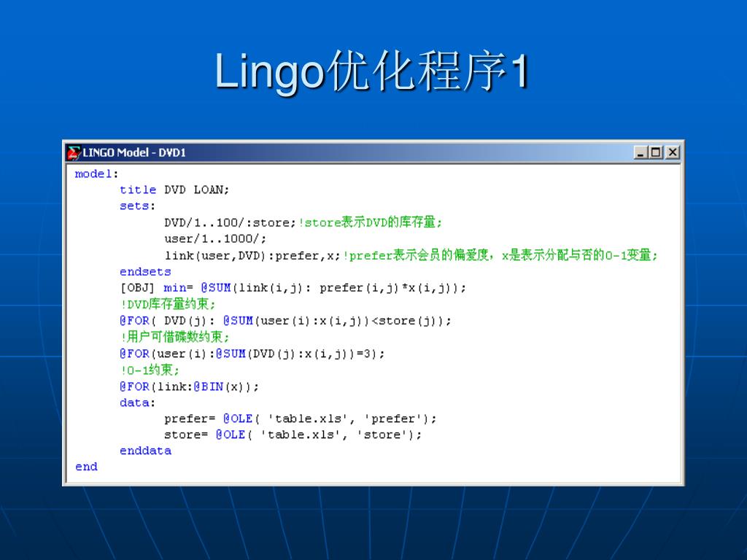This screenshot has height=560, width=747.
Task: Close the LINGO Model - DVD1 window
Action: (672, 152)
